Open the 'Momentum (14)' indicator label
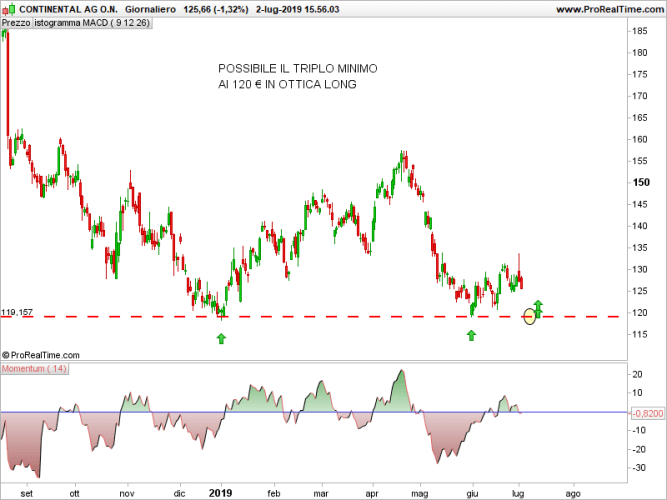The height and width of the screenshot is (500, 667). click(36, 369)
